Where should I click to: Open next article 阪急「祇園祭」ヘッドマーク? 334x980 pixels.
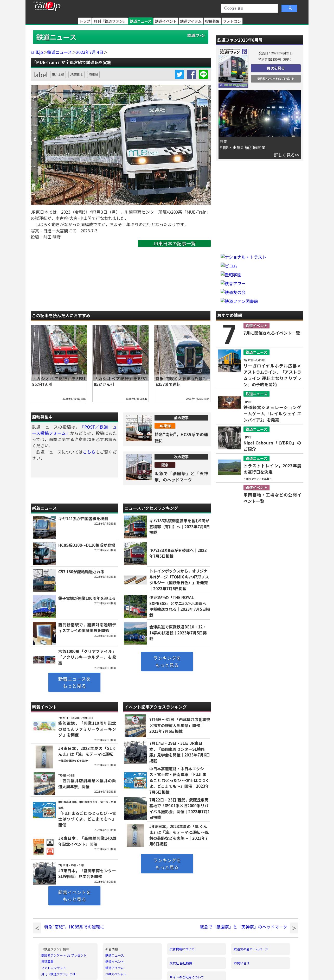(x=181, y=477)
